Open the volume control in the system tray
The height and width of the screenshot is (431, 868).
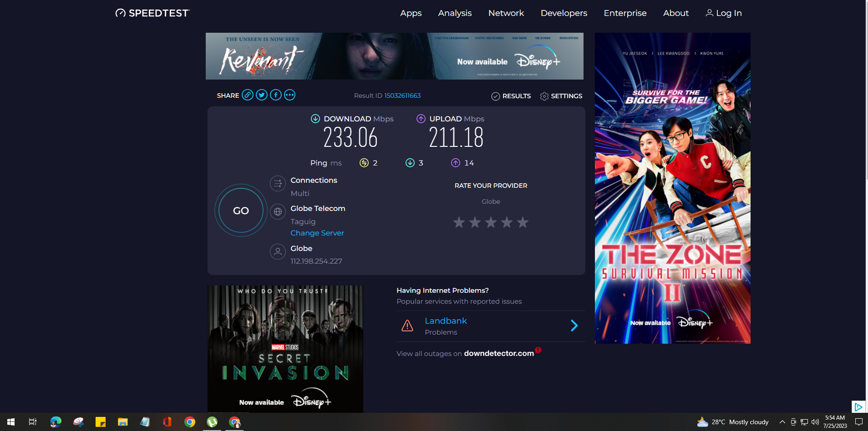[x=815, y=422]
